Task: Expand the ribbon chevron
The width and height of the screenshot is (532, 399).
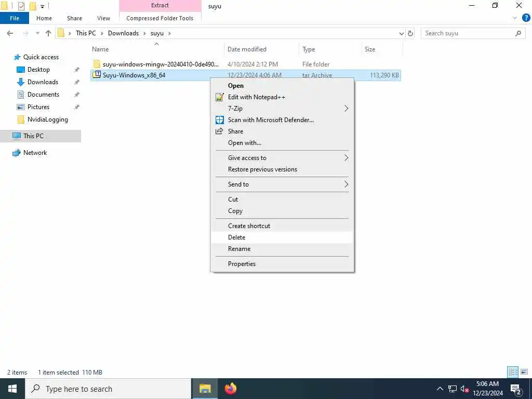Action: pyautogui.click(x=515, y=18)
